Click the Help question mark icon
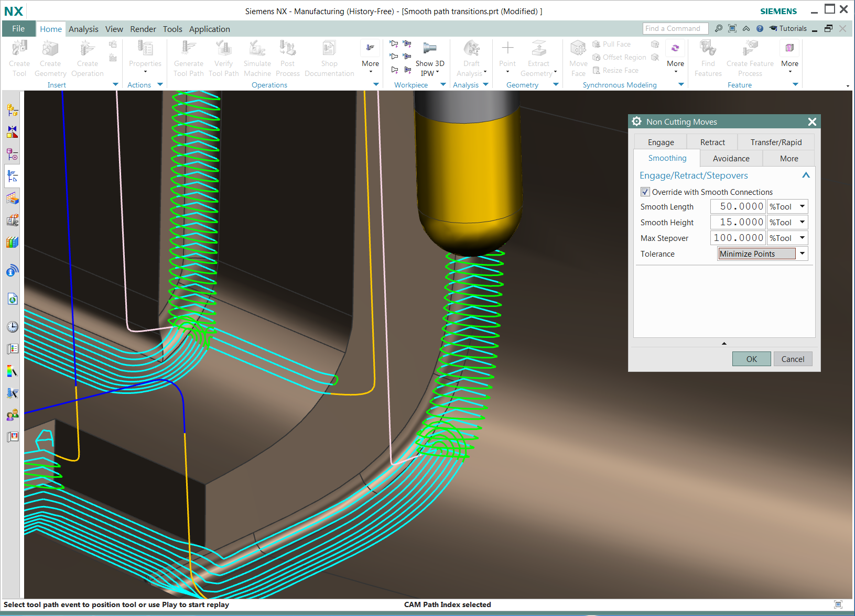 (760, 29)
